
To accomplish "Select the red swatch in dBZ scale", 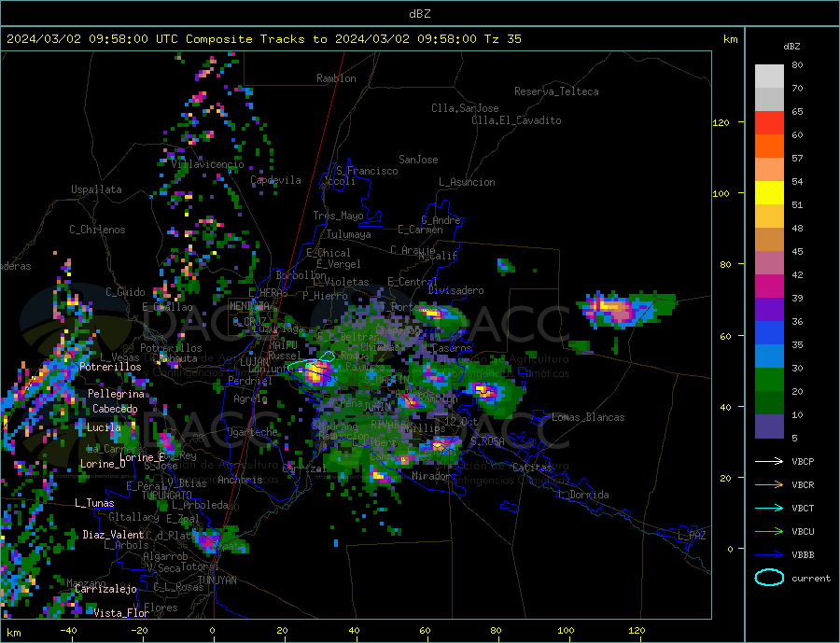I will pyautogui.click(x=769, y=122).
